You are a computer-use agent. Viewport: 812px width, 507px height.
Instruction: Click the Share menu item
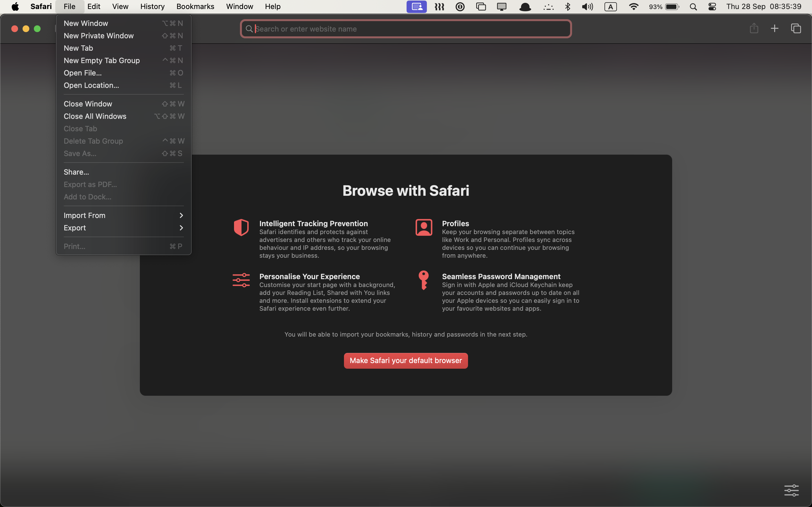click(x=76, y=172)
